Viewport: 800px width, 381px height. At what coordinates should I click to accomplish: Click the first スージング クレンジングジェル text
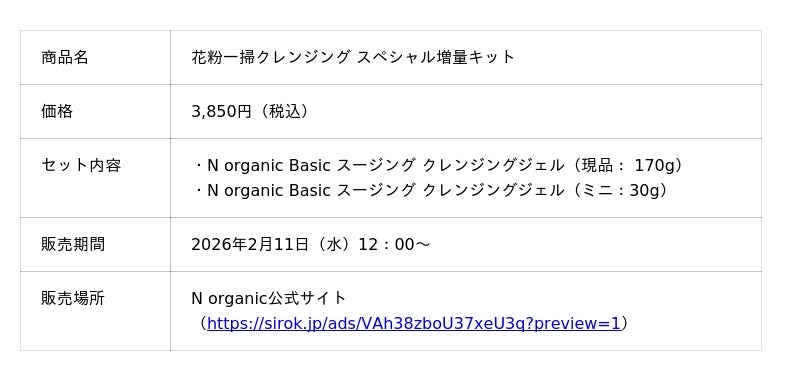pyautogui.click(x=451, y=165)
